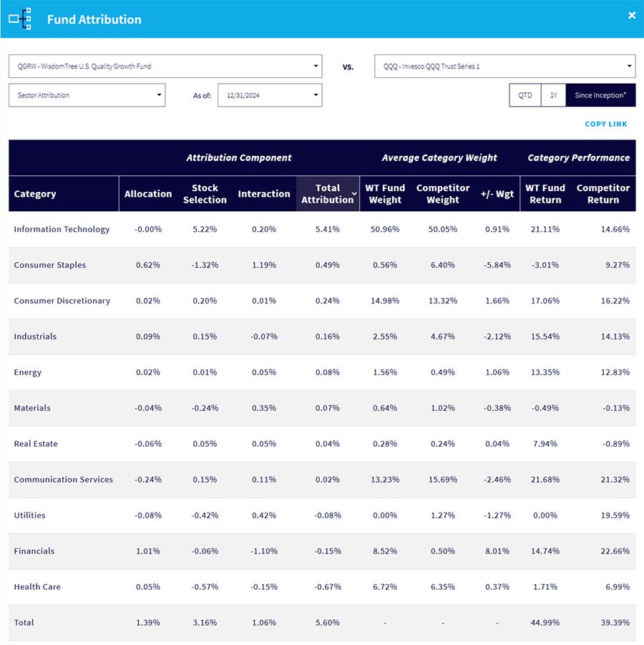Click the sort chevron beside Total Attribution
Image resolution: width=644 pixels, height=645 pixels.
(x=354, y=193)
